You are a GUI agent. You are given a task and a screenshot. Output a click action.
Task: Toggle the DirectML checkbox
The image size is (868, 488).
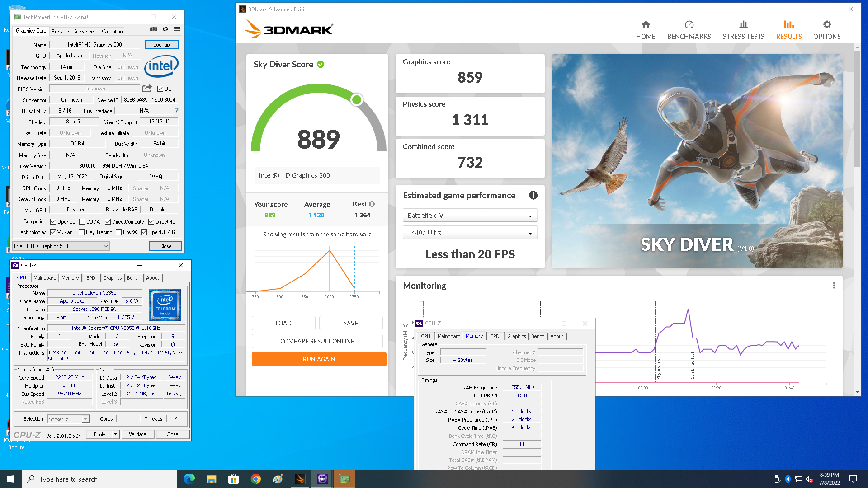tap(151, 222)
